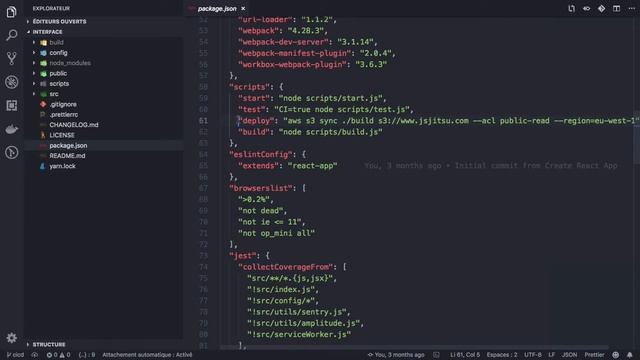Click the "collectCoverageFrom" key

[x=287, y=267]
